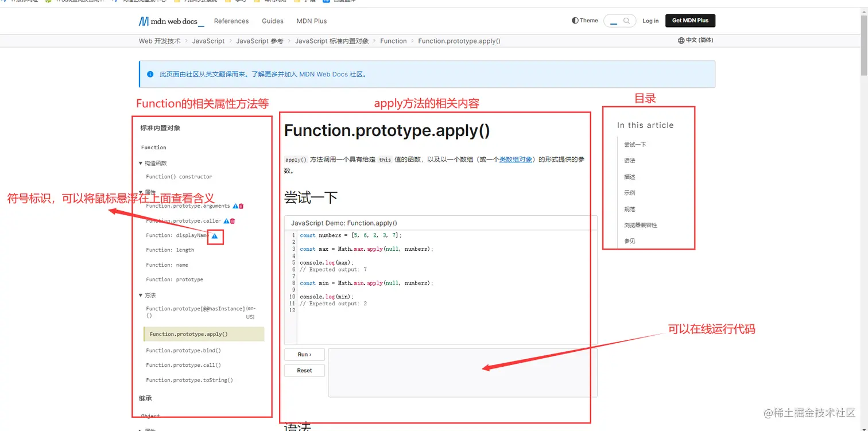Screen dimensions: 868x431
Task: Open Function in sidebar
Action: click(x=154, y=147)
